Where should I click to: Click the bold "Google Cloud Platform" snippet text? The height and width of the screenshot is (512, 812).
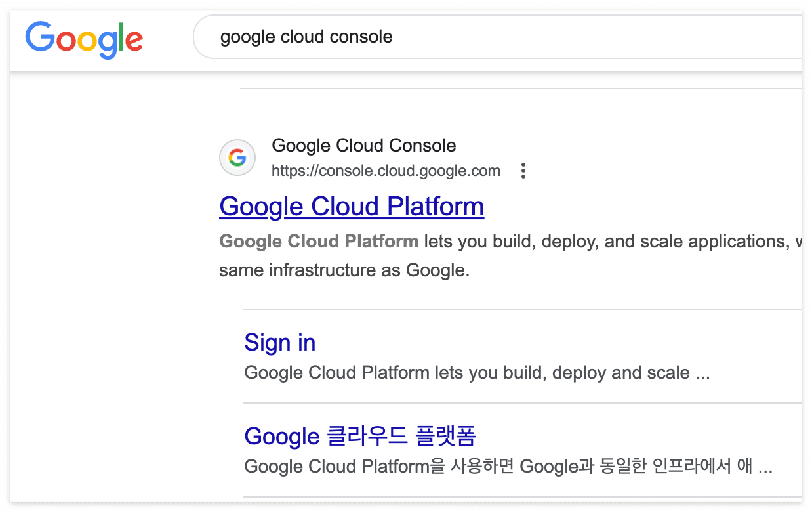(x=319, y=242)
